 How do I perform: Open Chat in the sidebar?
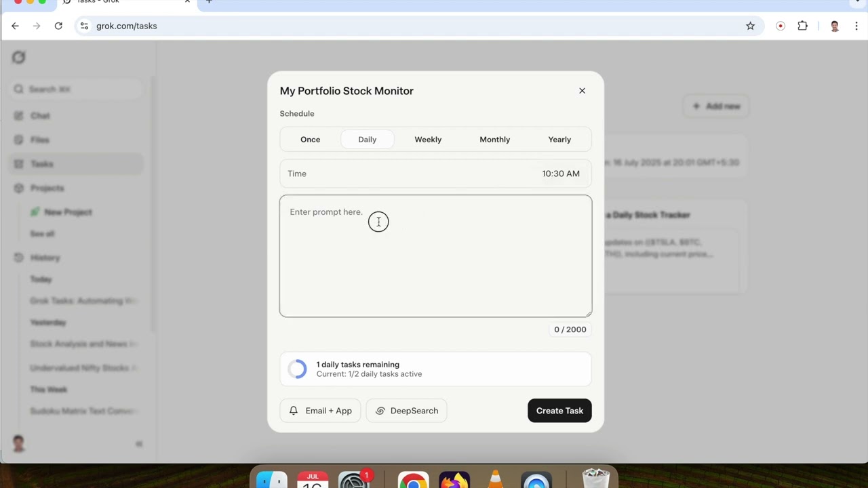click(77, 116)
